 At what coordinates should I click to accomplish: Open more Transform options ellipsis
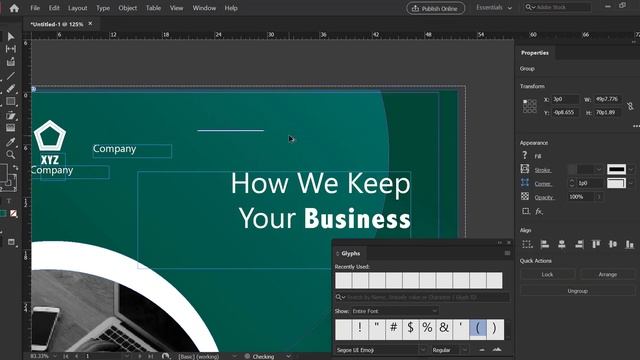coord(636,126)
